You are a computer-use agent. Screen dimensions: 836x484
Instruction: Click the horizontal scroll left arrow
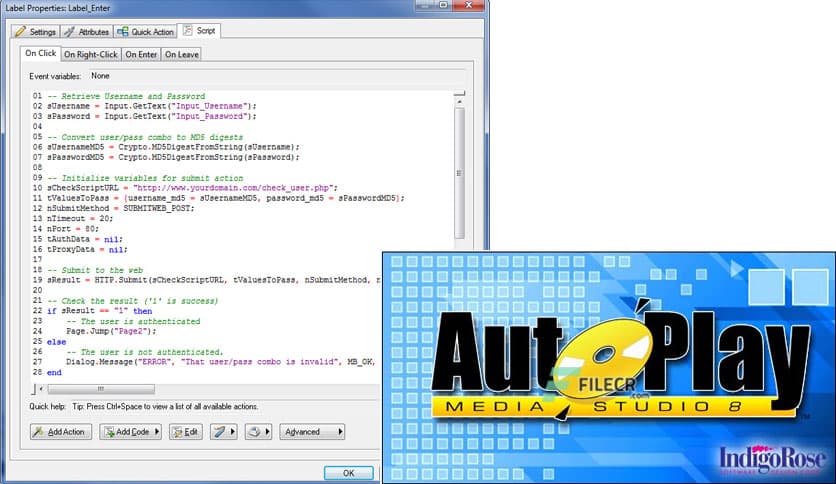click(x=42, y=389)
